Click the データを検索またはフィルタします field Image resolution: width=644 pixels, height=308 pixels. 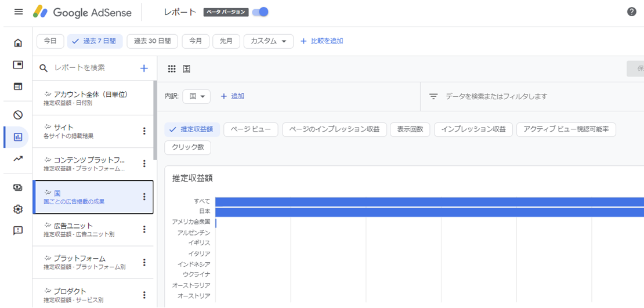point(497,96)
